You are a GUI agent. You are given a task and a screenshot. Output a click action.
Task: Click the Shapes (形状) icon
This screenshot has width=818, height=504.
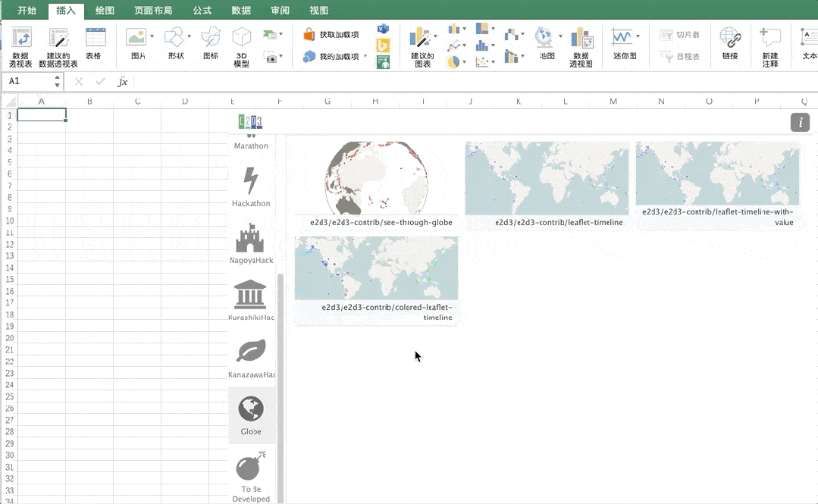coord(174,38)
